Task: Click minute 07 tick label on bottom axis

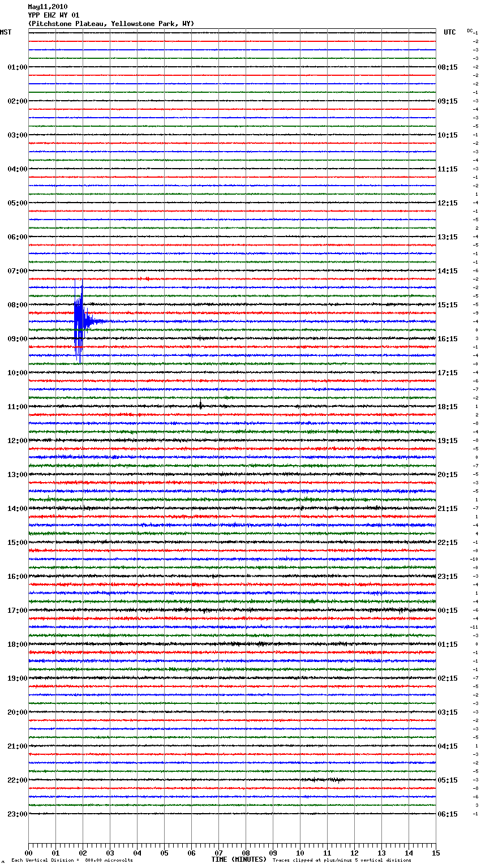Action: pyautogui.click(x=218, y=853)
